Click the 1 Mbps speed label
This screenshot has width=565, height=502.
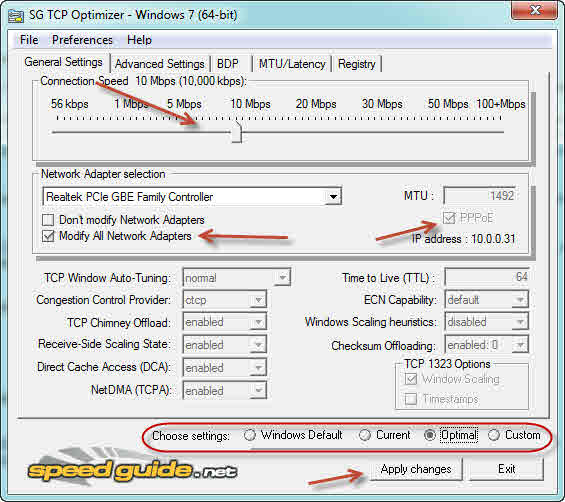[x=131, y=104]
